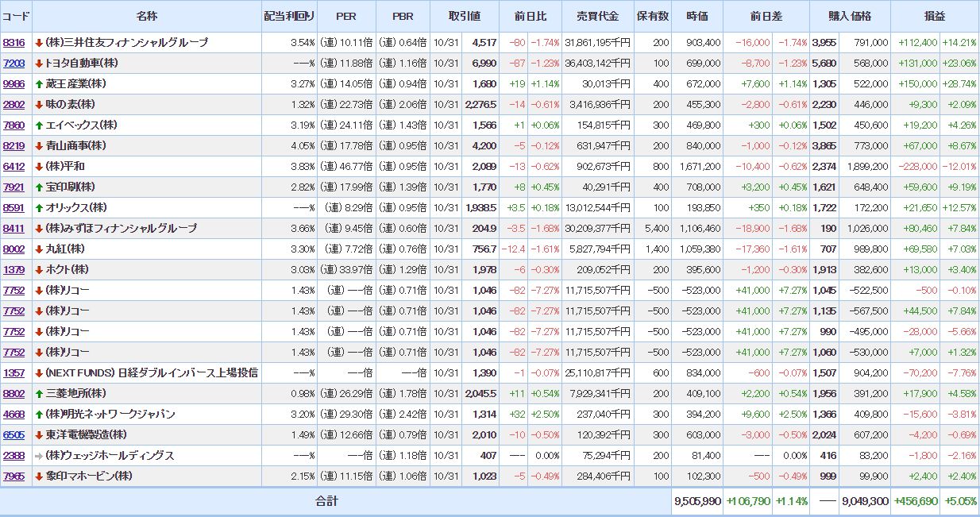980x517 pixels.
Task: Click the 売買代金 column header
Action: [x=597, y=17]
